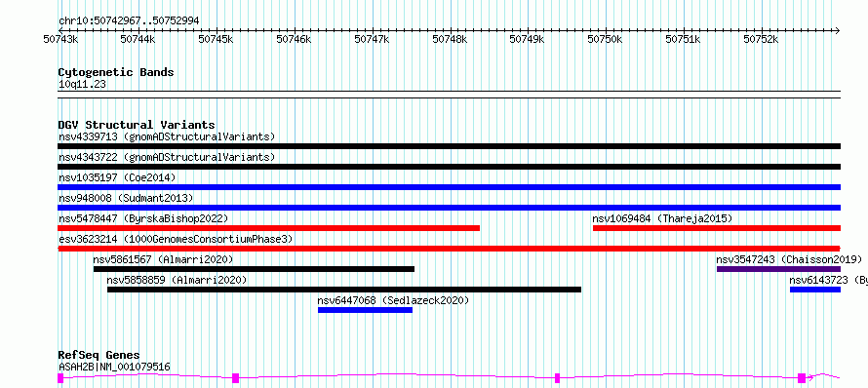
Task: Open the nsv948008 (Sudmant2013) label
Action: point(126,198)
